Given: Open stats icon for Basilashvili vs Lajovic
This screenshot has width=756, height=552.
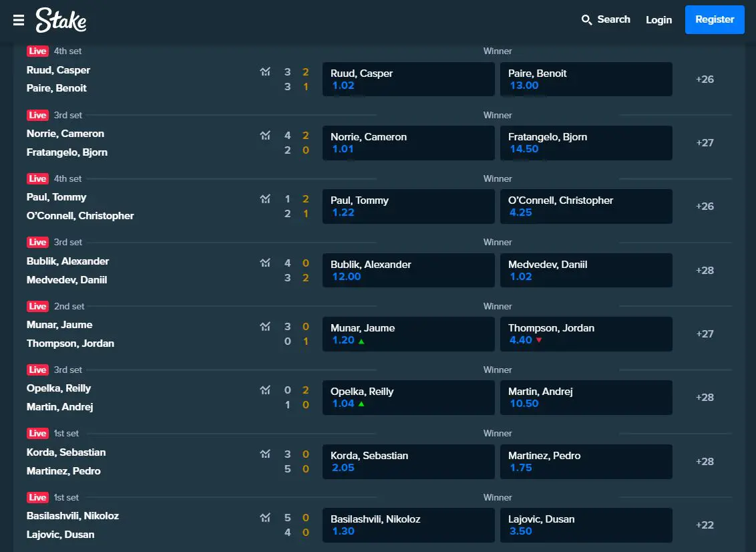Looking at the screenshot, I should click(x=265, y=518).
